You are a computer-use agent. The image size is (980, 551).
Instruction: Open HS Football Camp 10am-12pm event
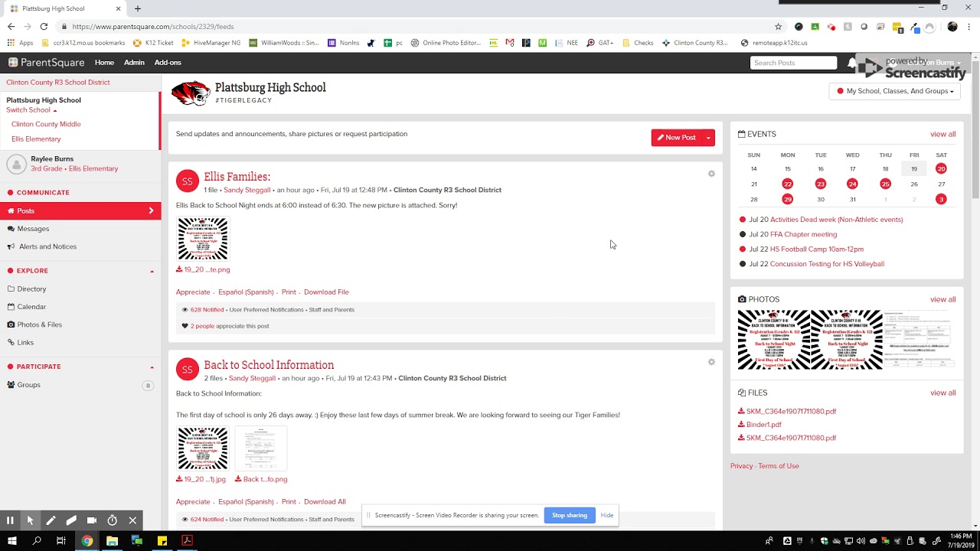[x=816, y=249]
